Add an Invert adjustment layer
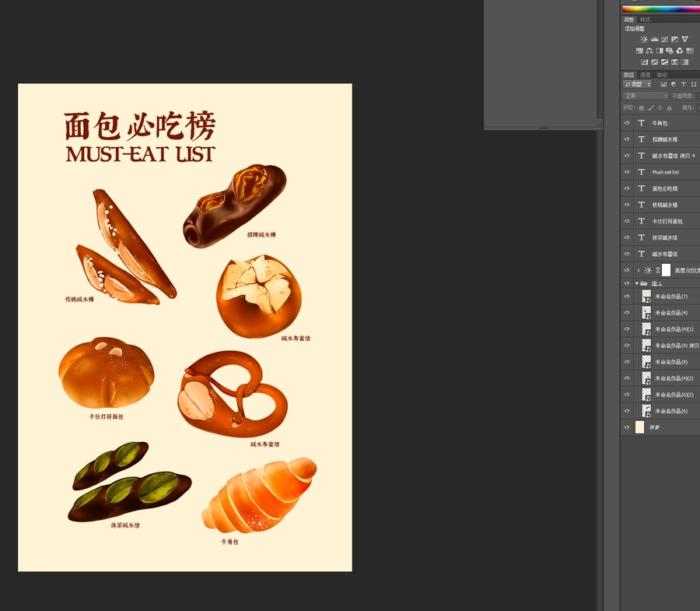Viewport: 700px width, 611px height. click(x=644, y=62)
